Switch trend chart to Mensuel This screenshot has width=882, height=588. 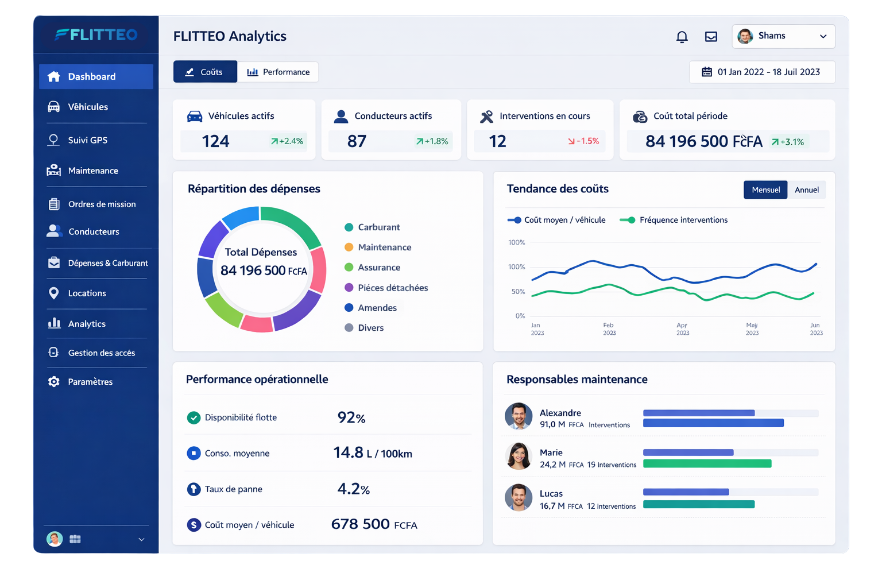[x=765, y=190]
